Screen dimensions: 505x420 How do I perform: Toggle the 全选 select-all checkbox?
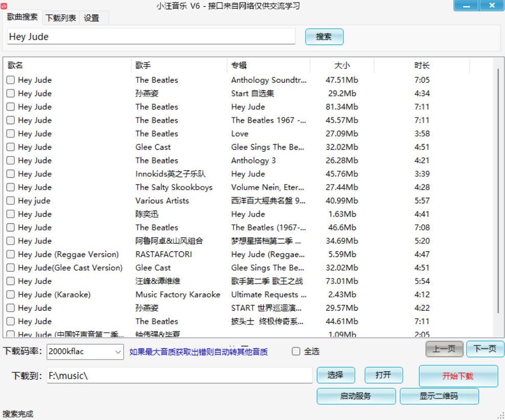[295, 351]
